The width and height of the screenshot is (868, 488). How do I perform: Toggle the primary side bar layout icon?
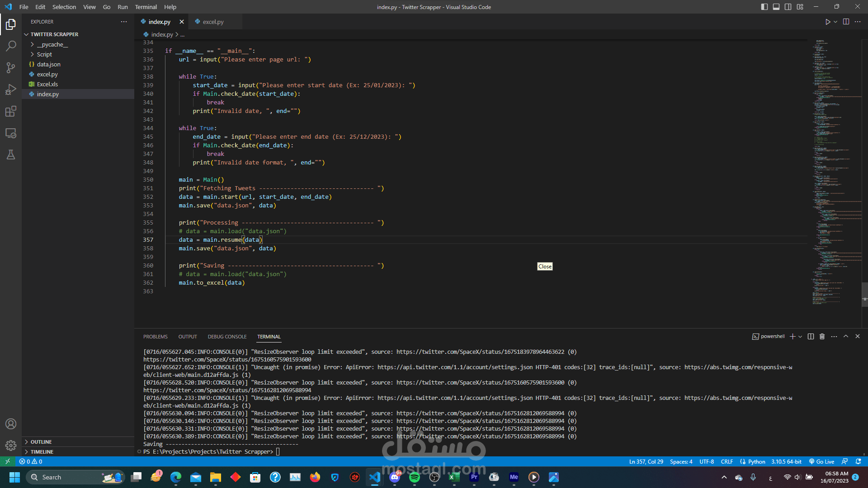(764, 7)
